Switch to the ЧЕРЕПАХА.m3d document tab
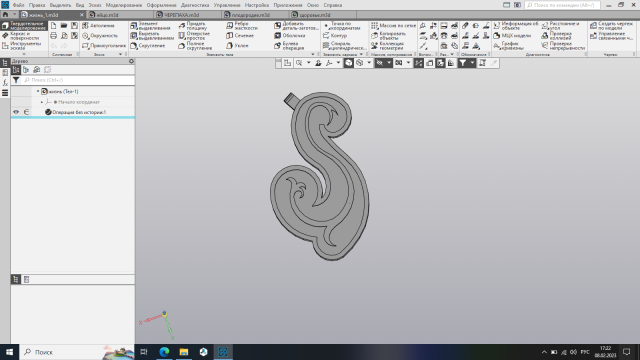 181,15
